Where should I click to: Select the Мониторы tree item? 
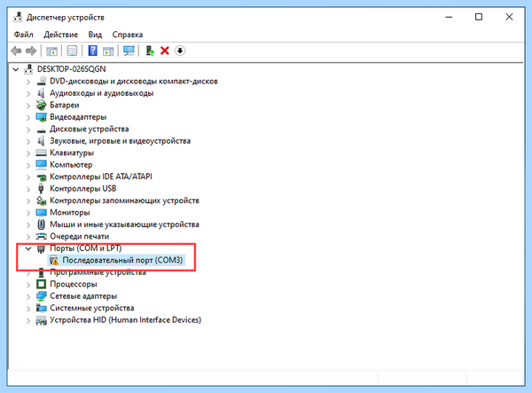69,212
